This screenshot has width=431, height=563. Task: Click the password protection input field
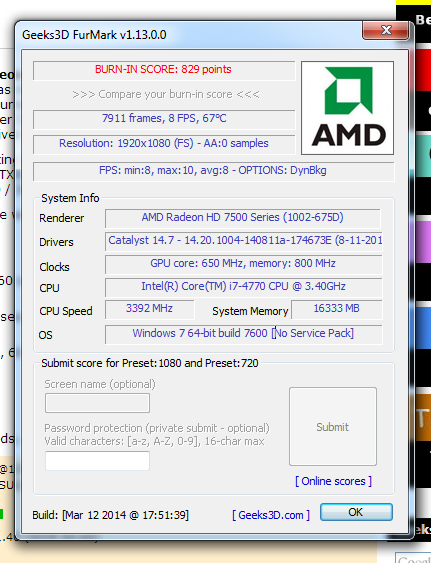coord(97,461)
